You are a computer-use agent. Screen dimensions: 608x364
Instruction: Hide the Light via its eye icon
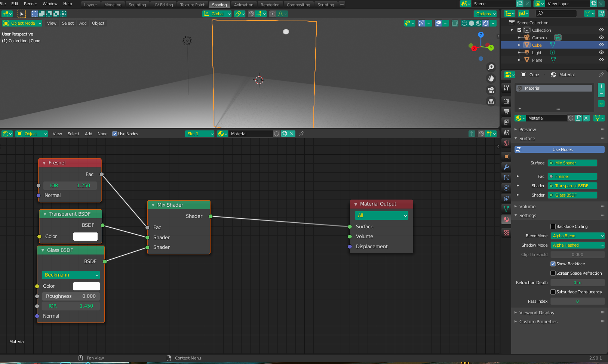pos(601,52)
